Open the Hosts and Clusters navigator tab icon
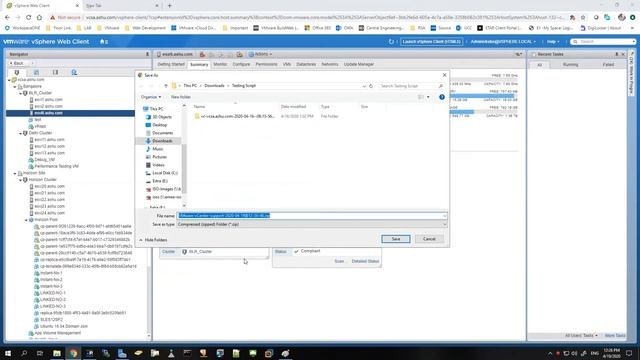The width and height of the screenshot is (640, 360). tap(17, 72)
